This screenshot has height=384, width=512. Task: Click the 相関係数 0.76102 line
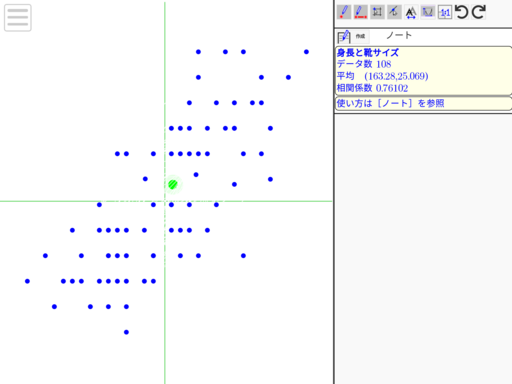(x=372, y=88)
